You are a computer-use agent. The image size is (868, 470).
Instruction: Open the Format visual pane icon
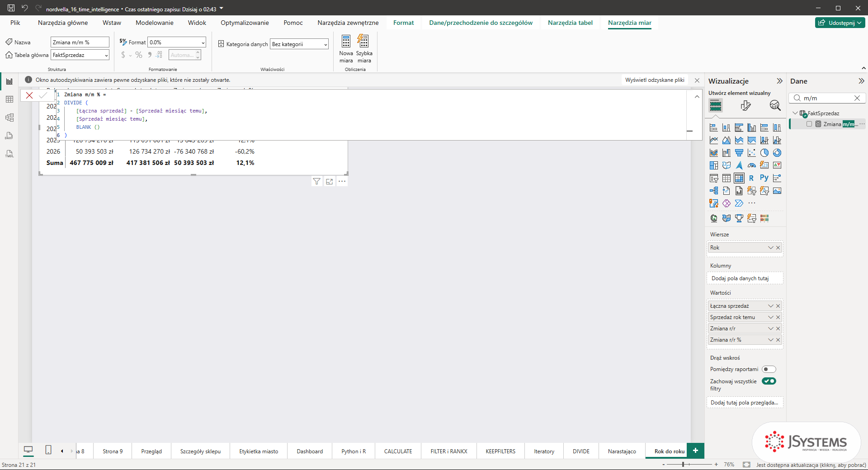[x=745, y=105]
